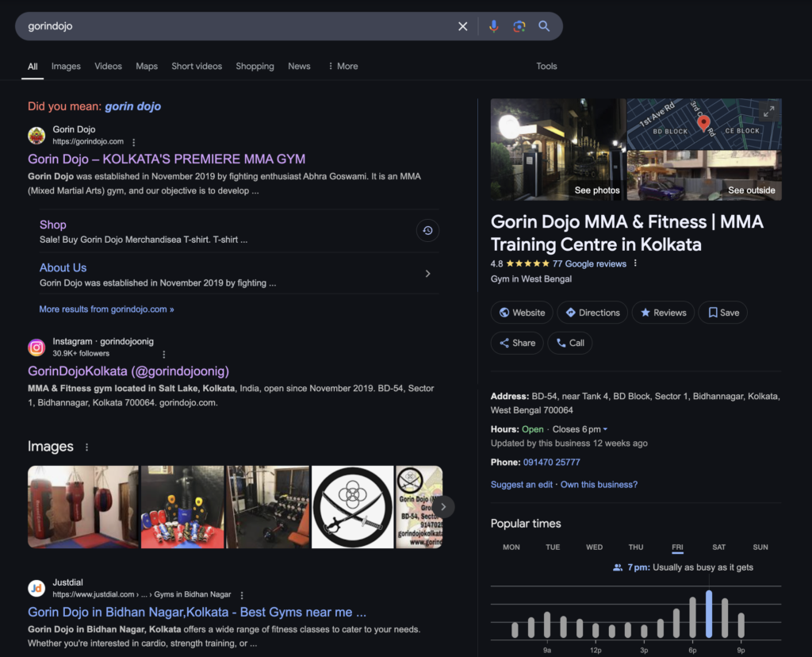Image resolution: width=812 pixels, height=657 pixels.
Task: Switch to the News tab
Action: [x=299, y=67]
